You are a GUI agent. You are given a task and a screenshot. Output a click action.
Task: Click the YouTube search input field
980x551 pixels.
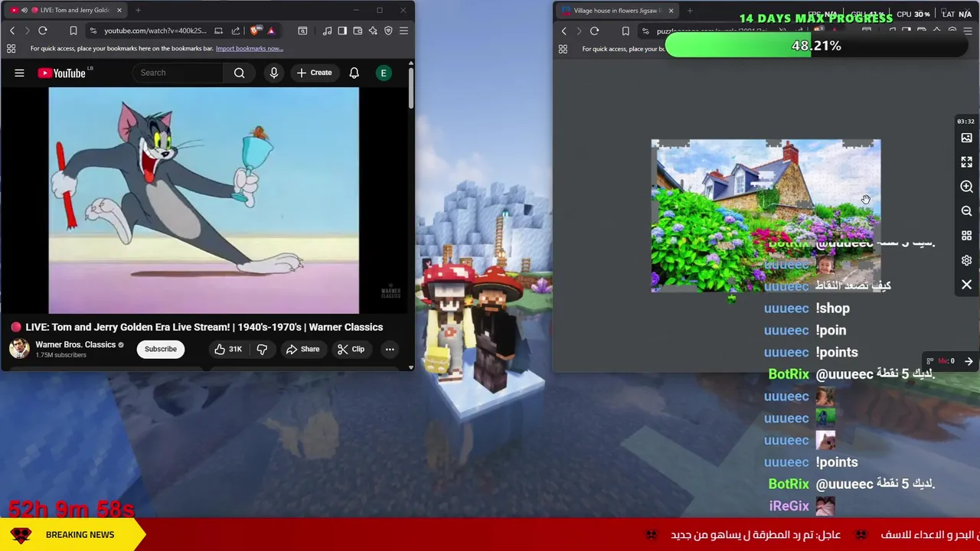tap(178, 73)
